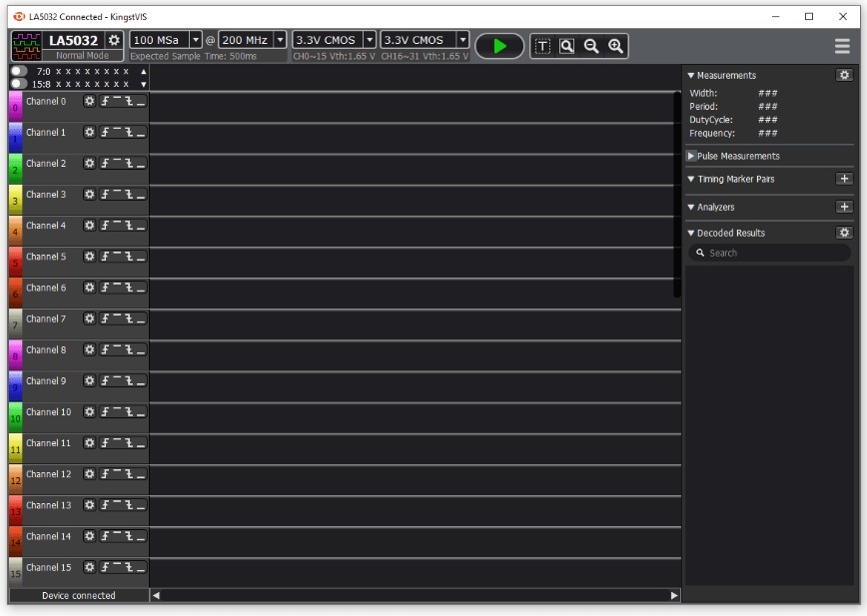Screen dimensions: 867x616
Task: Set rising edge trigger on Channel 5
Action: click(x=105, y=257)
